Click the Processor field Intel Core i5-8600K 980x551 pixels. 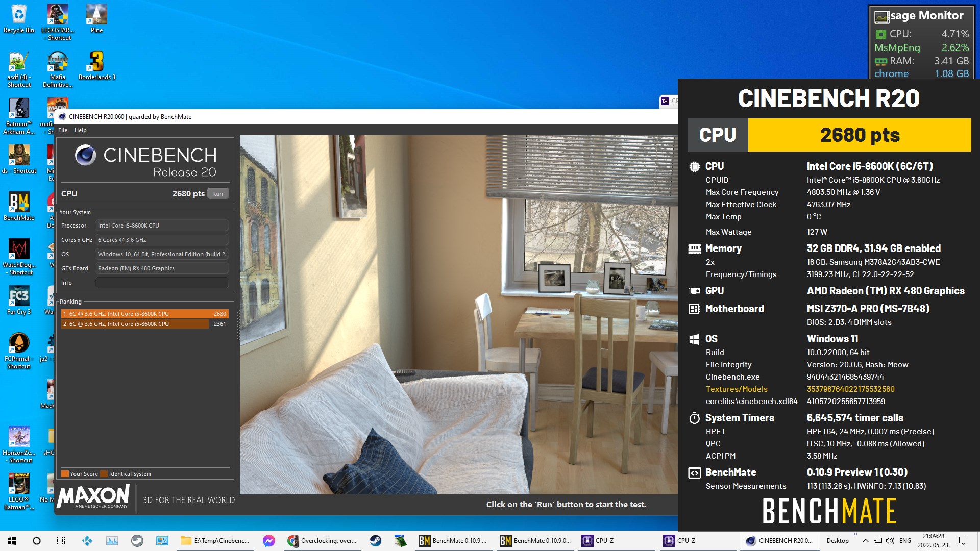click(162, 226)
